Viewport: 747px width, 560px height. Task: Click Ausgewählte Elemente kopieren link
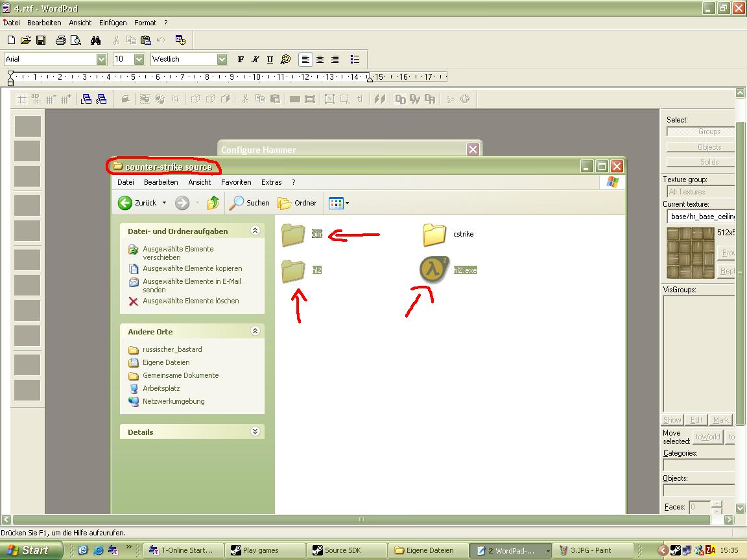193,268
